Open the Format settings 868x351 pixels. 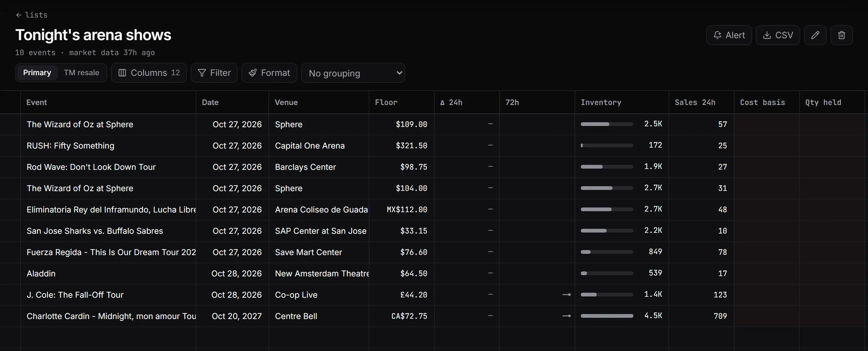click(269, 73)
